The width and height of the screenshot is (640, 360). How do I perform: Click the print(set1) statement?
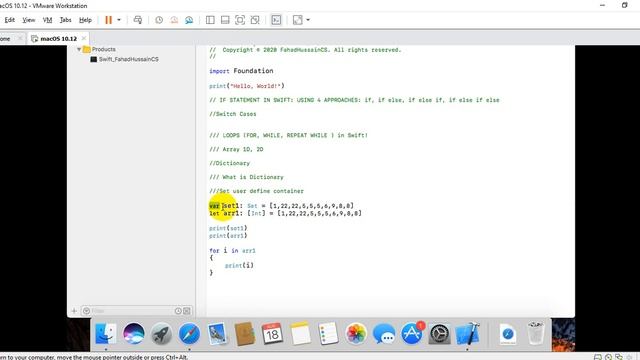click(228, 228)
